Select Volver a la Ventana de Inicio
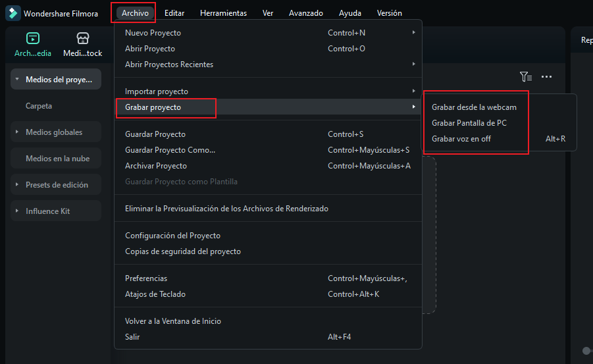The height and width of the screenshot is (364, 593). (268, 321)
